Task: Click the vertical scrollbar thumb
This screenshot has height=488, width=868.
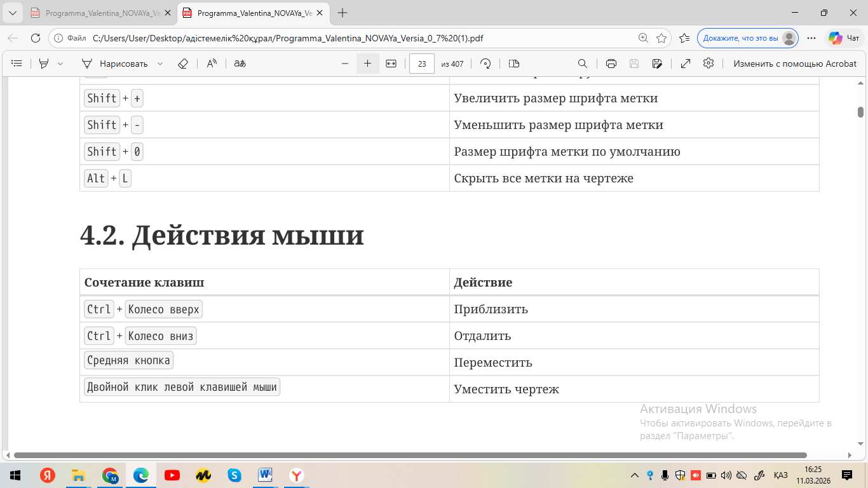Action: 860,112
